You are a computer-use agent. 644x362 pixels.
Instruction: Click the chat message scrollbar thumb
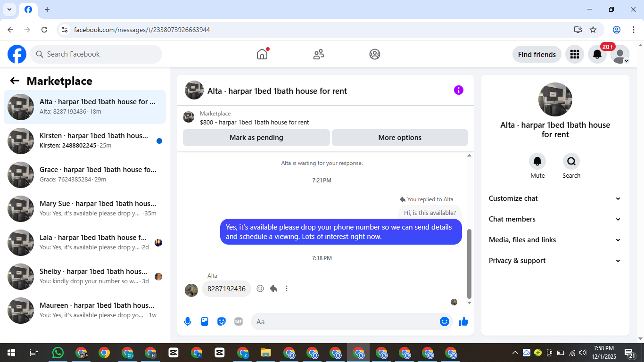(469, 264)
